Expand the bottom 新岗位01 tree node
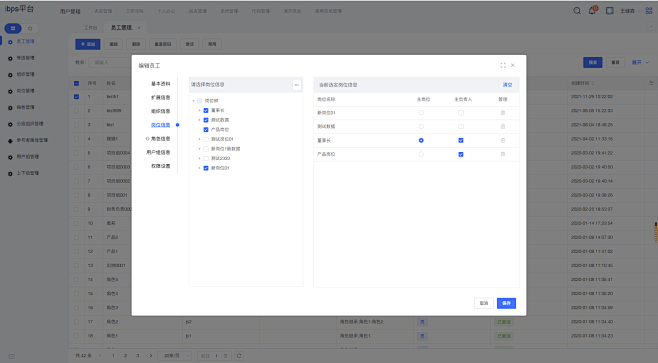 click(199, 168)
